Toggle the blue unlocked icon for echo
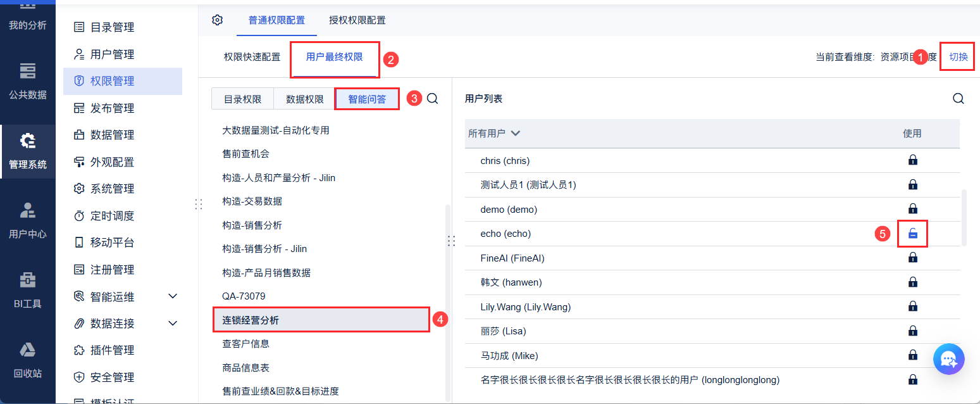 [x=912, y=234]
